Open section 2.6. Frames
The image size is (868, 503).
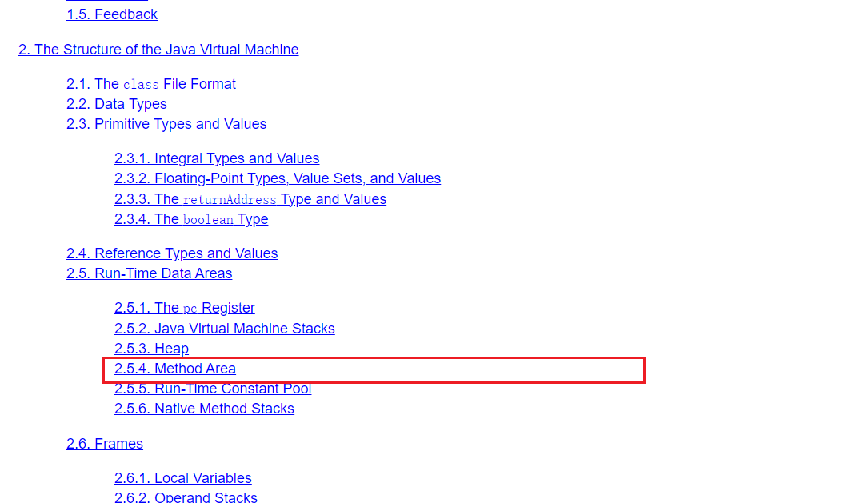(105, 444)
